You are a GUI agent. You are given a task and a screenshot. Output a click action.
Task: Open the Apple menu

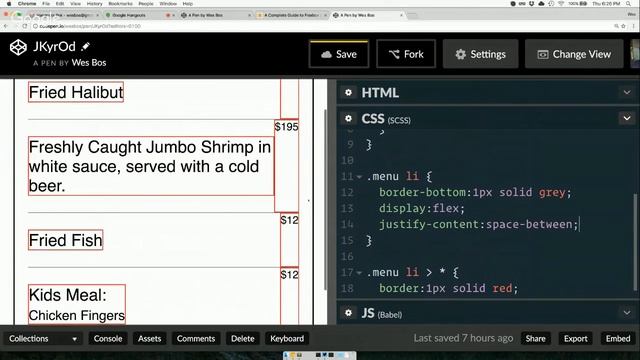coord(9,3)
